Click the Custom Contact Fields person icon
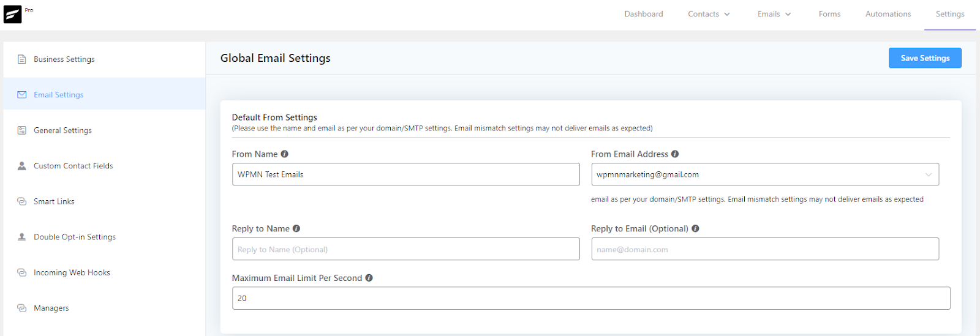 click(x=22, y=166)
